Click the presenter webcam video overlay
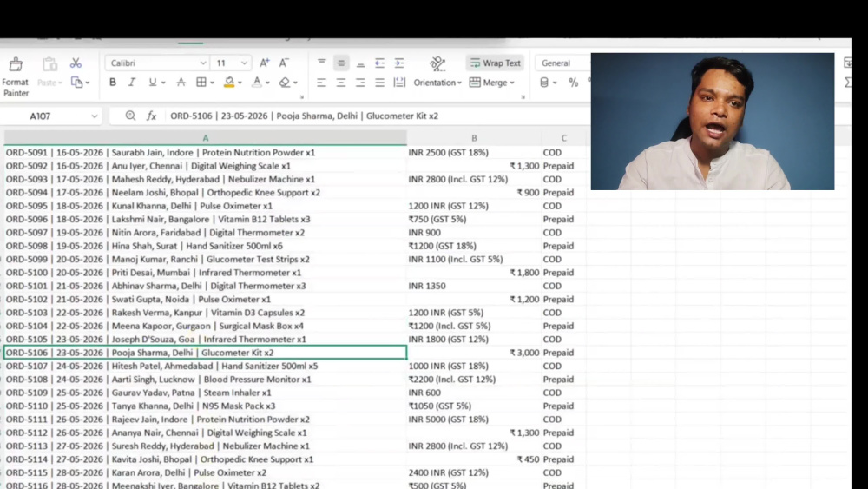The height and width of the screenshot is (489, 868). [x=713, y=122]
